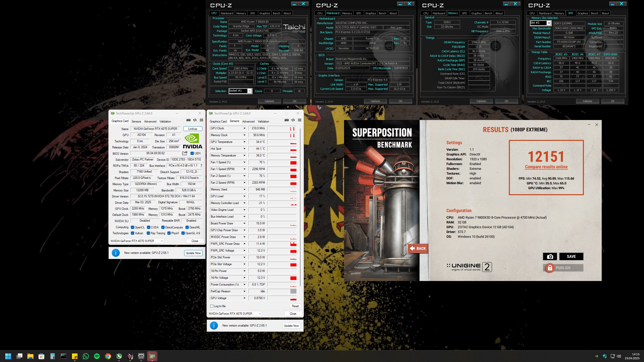
Task: Open hamburger menu in GPU-Z card info window
Action: click(201, 120)
